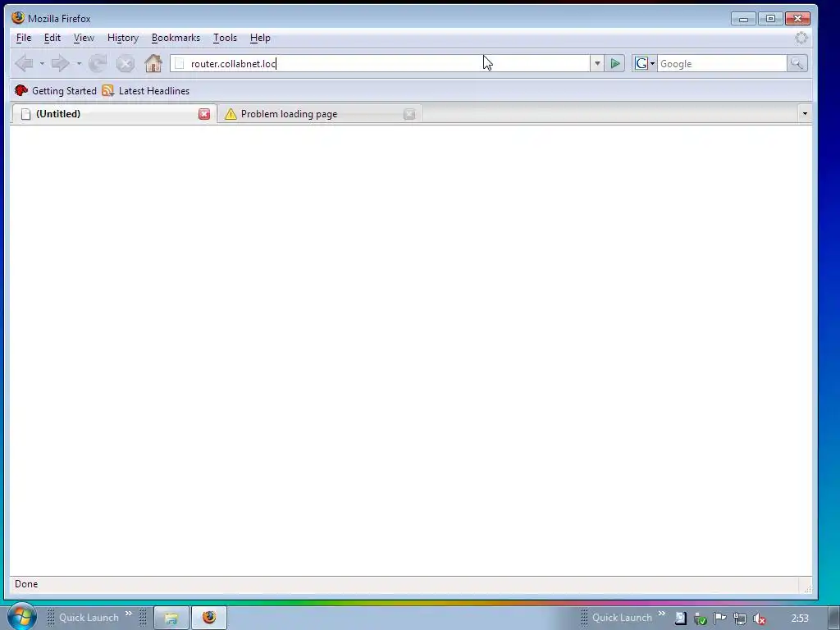Click the green Go arrow button

pos(615,64)
